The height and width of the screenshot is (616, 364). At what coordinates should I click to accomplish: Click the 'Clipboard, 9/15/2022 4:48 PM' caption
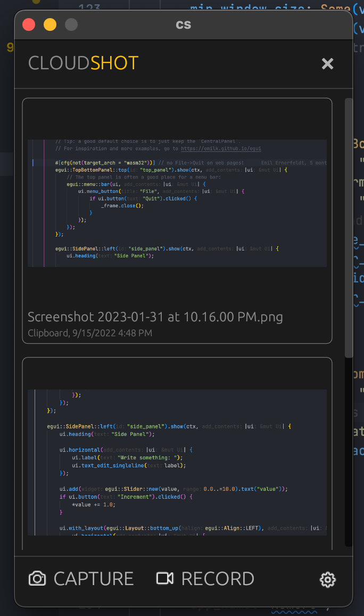[x=90, y=333]
